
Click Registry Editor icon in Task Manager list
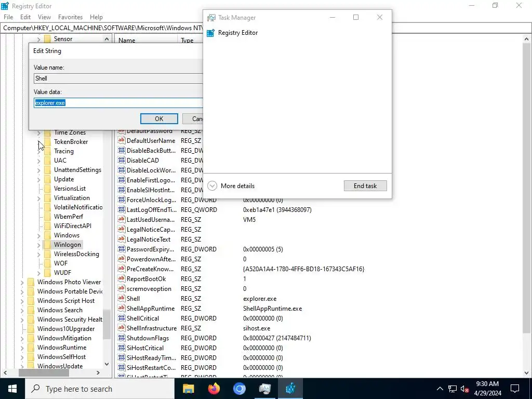pyautogui.click(x=210, y=33)
